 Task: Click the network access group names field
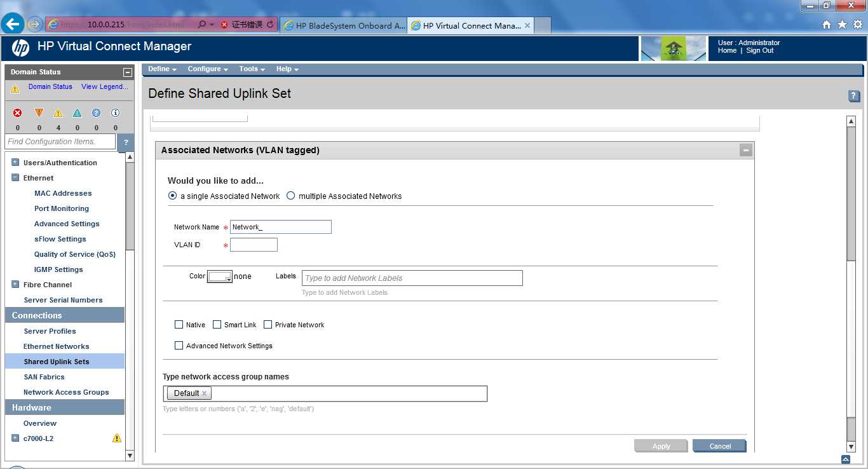325,393
